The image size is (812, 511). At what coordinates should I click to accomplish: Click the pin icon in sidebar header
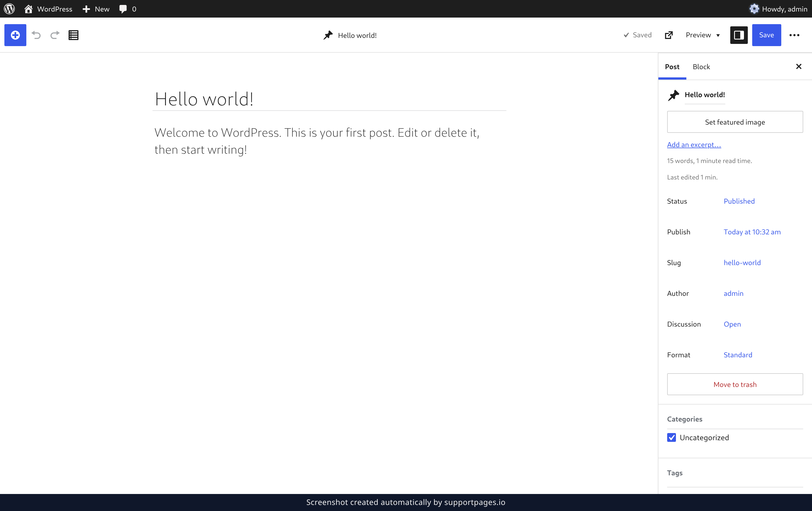click(673, 96)
